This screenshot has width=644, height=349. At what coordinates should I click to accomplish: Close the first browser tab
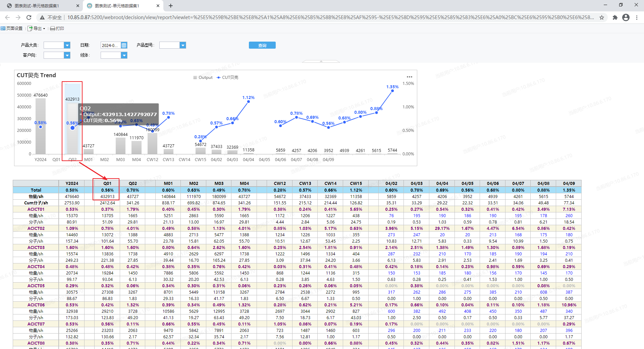coord(77,6)
